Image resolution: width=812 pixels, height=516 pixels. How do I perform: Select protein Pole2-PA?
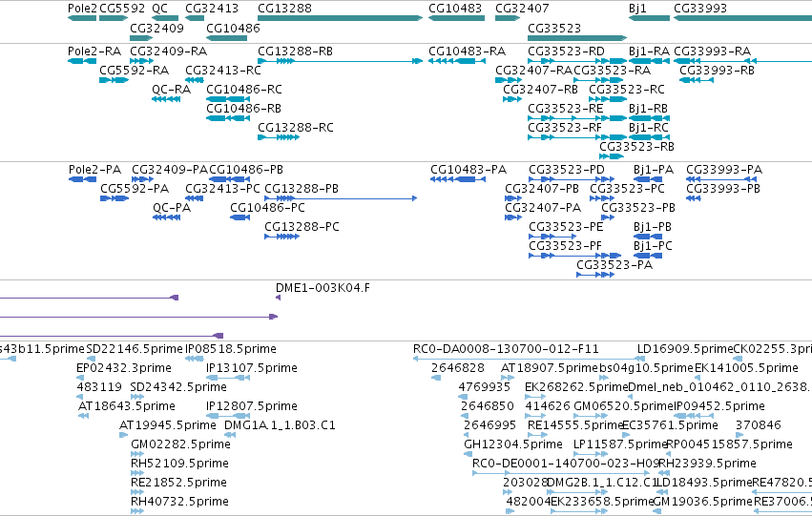82,179
